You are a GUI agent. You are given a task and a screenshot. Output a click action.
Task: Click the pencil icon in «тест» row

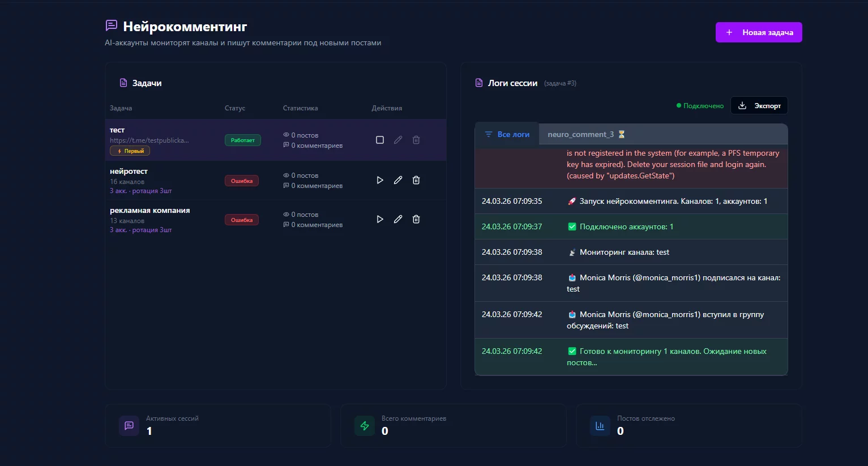[398, 140]
